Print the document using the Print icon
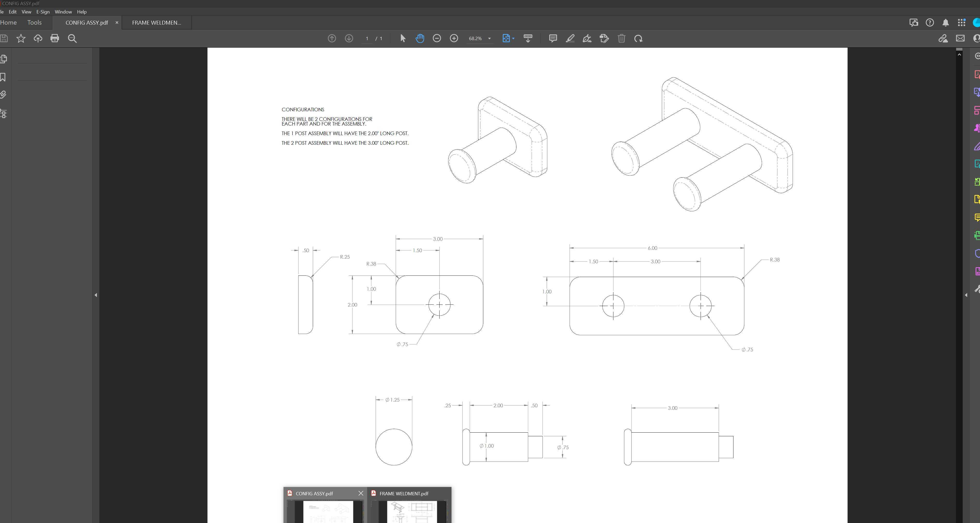Screen dimensions: 980x523 pyautogui.click(x=55, y=38)
